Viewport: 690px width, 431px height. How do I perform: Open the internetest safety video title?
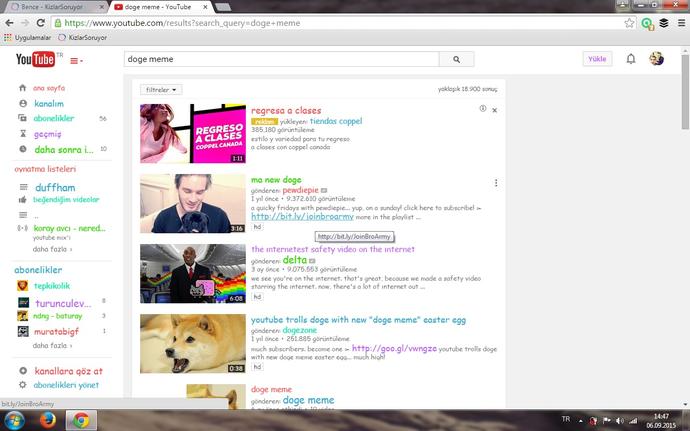tap(333, 249)
